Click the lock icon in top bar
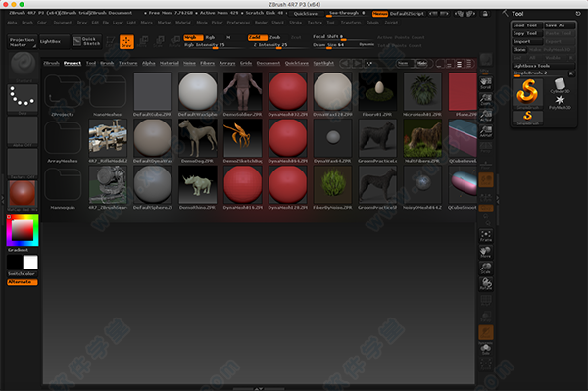Image resolution: width=588 pixels, height=391 pixels. coord(485,14)
